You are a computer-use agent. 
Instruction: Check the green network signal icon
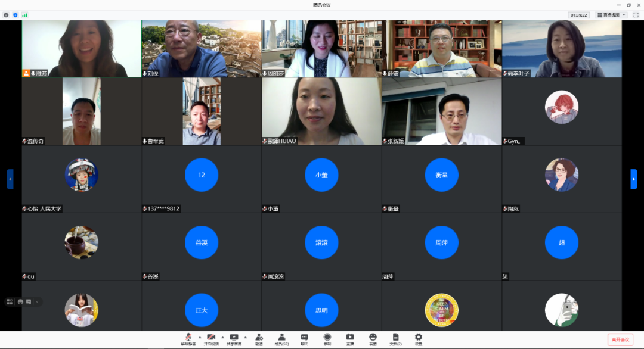click(x=24, y=15)
